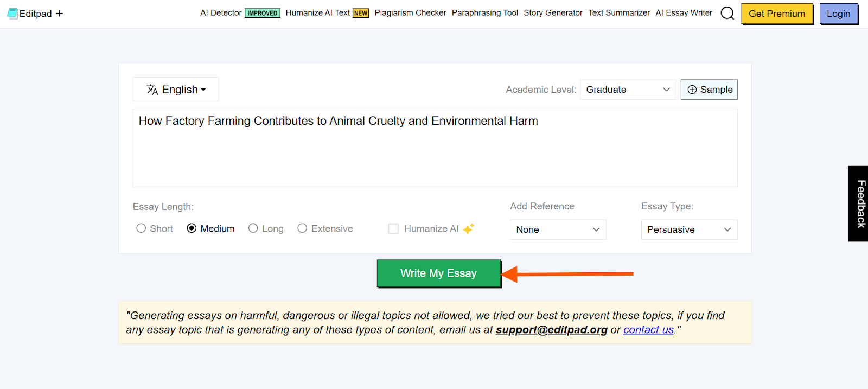This screenshot has height=389, width=868.
Task: Open the vertical Feedback tab
Action: coord(858,203)
